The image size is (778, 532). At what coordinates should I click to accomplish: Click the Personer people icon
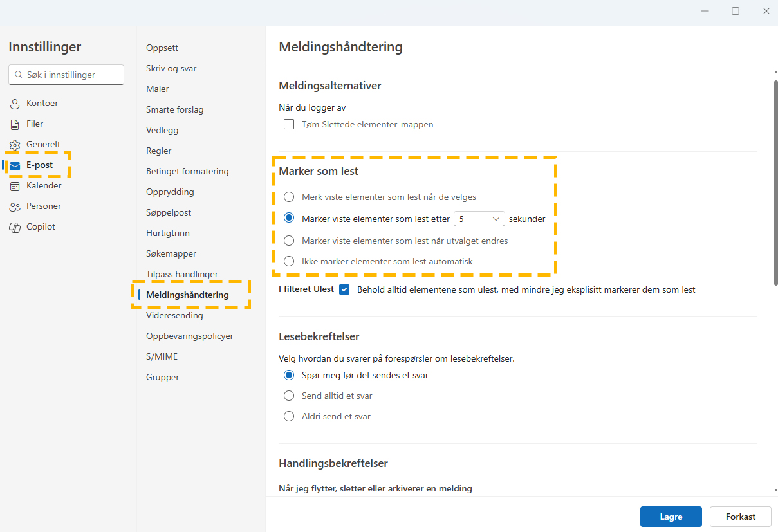(x=15, y=206)
